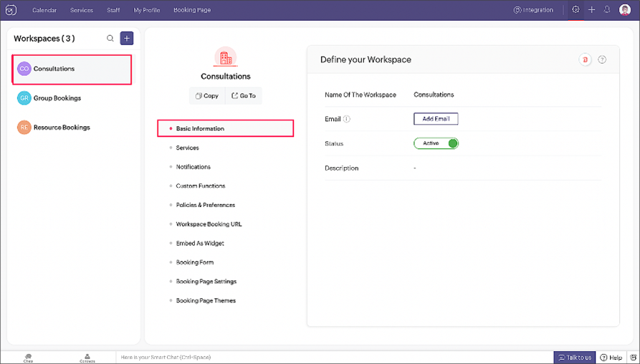
Task: Open Policies & Preferences section
Action: pyautogui.click(x=206, y=205)
